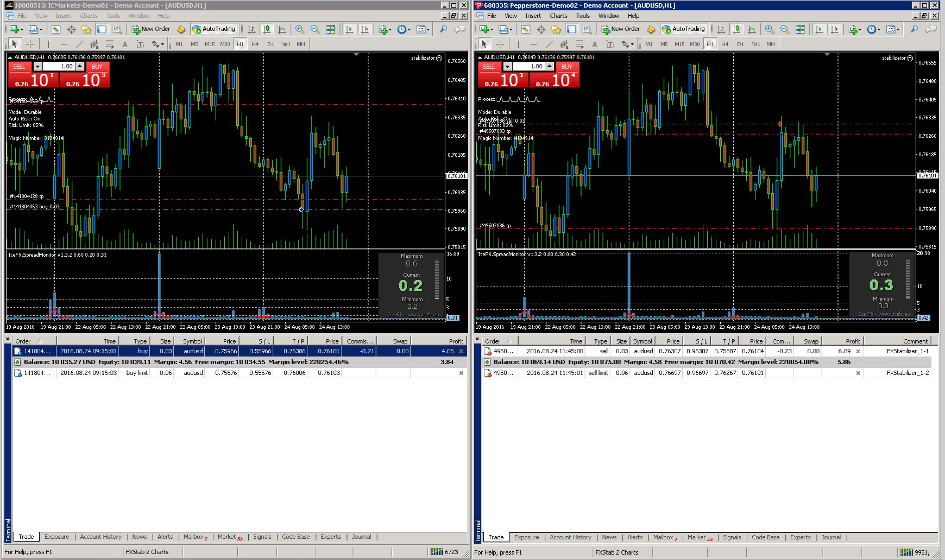The height and width of the screenshot is (560, 945).
Task: Open Indicators list dropdown in ICMarkets window
Action: pyautogui.click(x=385, y=29)
